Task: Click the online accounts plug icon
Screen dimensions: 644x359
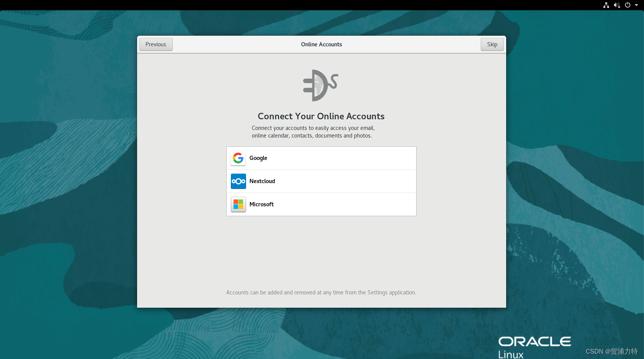Action: point(321,85)
